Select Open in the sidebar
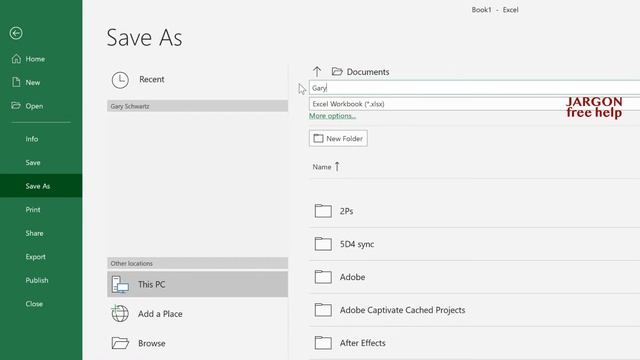 pos(34,106)
